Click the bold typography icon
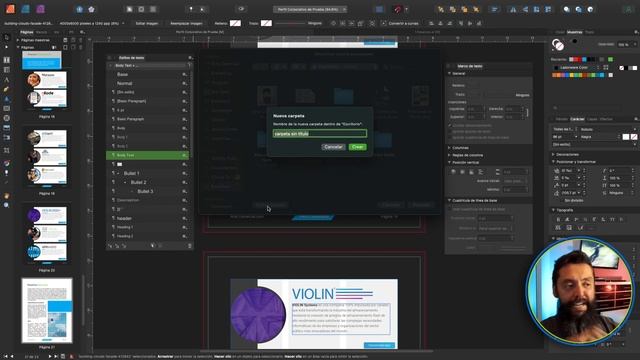This screenshot has height=360, width=640. coord(558,220)
